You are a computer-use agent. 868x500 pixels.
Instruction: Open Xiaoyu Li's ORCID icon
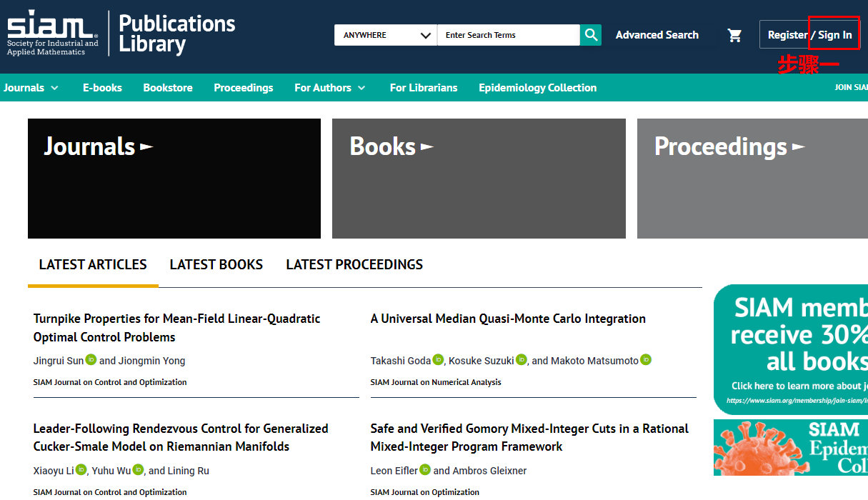[x=81, y=470]
